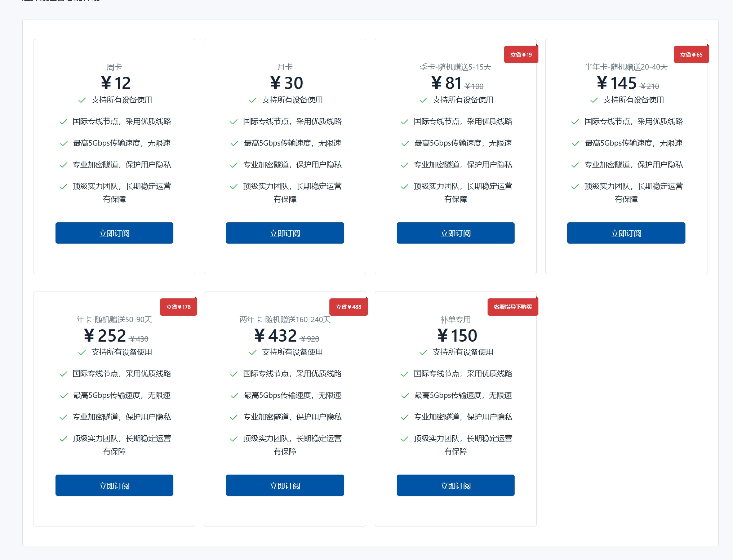Click the strikethrough ¥210 original price

tap(649, 86)
